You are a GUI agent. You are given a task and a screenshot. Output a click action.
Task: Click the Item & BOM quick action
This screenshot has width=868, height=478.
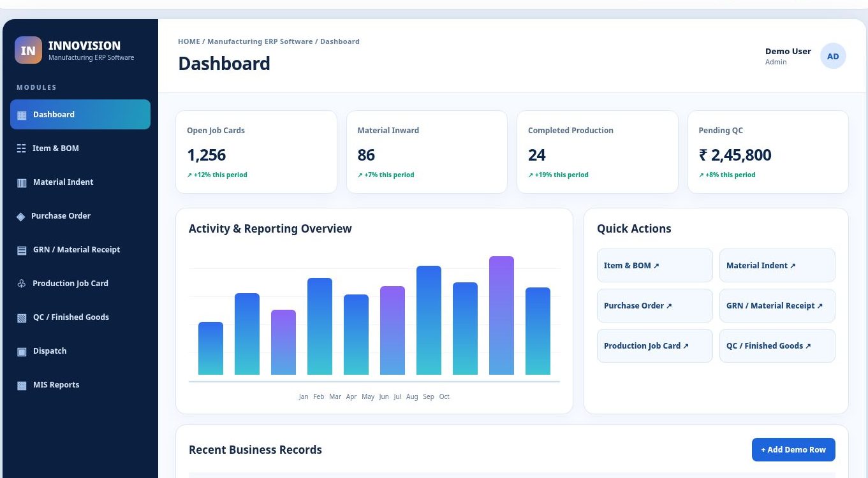click(x=654, y=266)
